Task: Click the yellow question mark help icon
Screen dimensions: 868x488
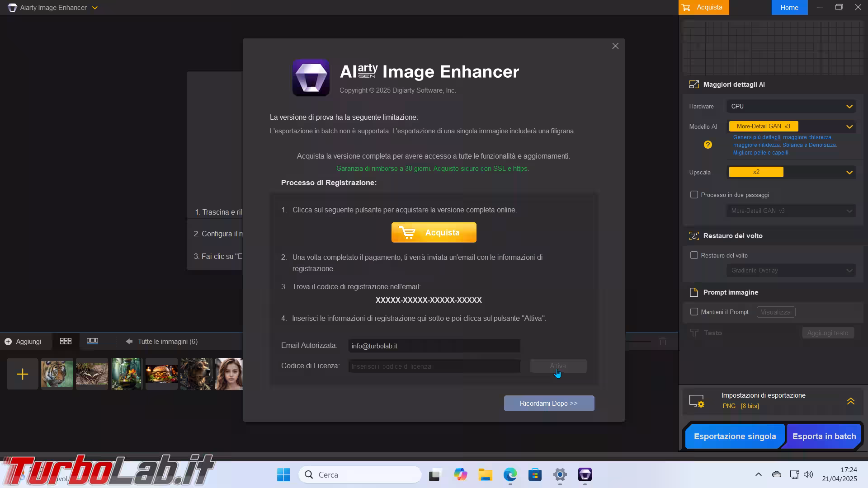Action: pos(708,145)
